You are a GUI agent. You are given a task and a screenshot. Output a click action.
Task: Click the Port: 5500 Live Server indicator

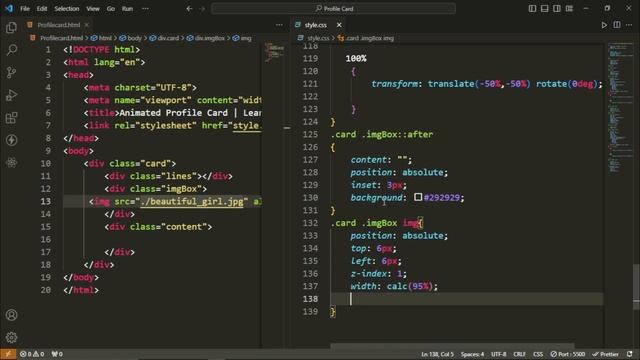[567, 354]
